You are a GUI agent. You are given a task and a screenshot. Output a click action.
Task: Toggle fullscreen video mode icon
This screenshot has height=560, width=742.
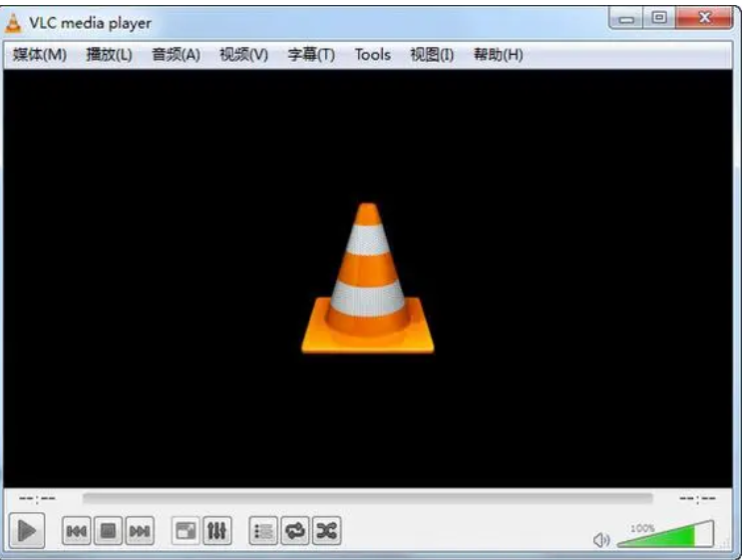pyautogui.click(x=185, y=531)
